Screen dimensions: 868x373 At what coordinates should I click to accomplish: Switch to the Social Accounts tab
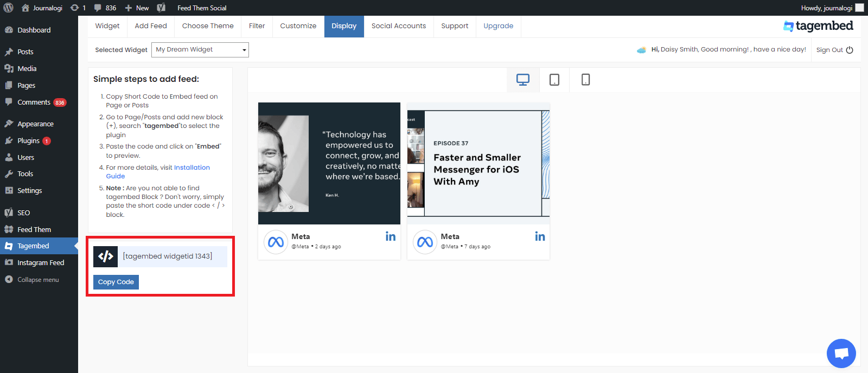[399, 26]
